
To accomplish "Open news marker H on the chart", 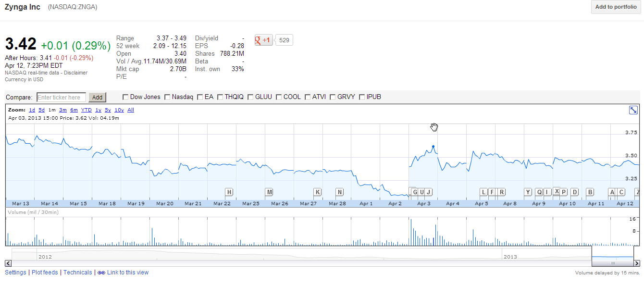I will click(x=229, y=192).
